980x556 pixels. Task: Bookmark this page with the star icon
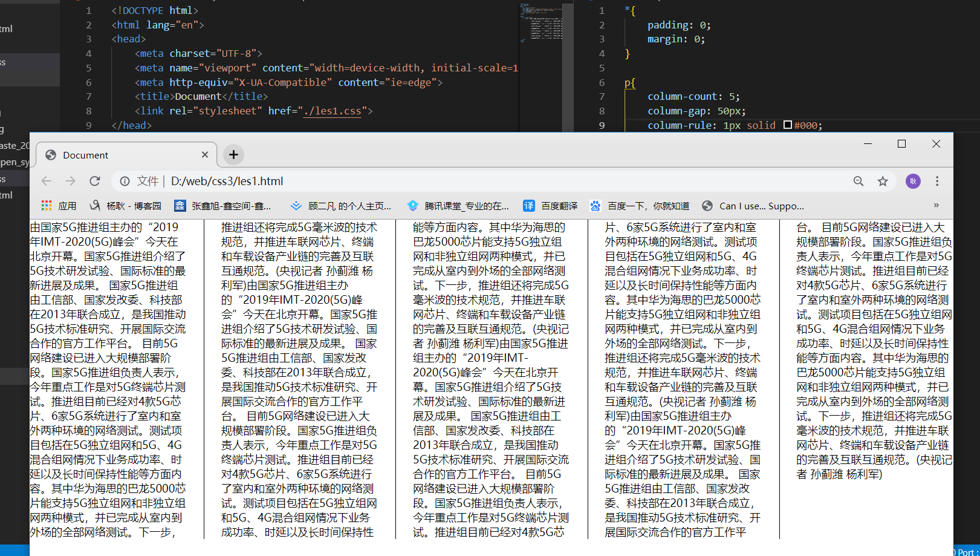(883, 181)
